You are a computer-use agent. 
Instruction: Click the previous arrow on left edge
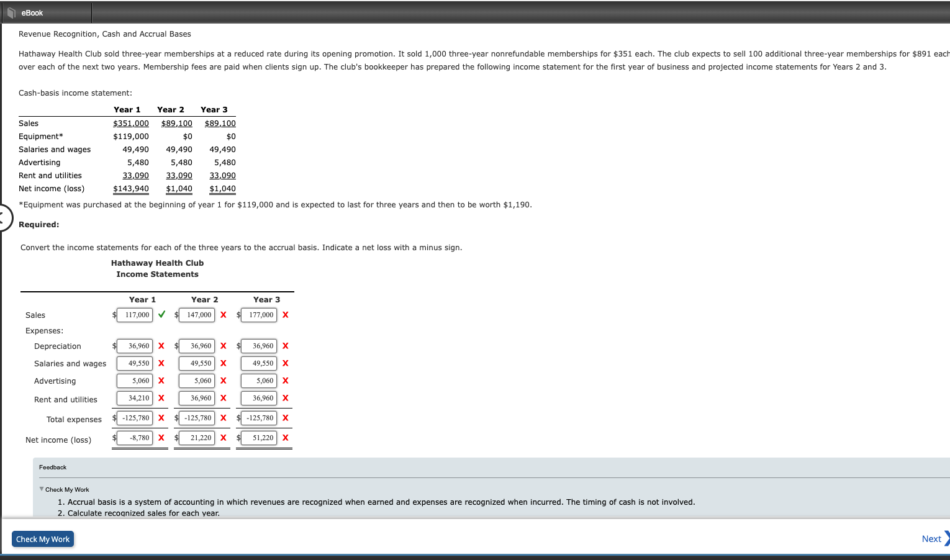click(5, 218)
